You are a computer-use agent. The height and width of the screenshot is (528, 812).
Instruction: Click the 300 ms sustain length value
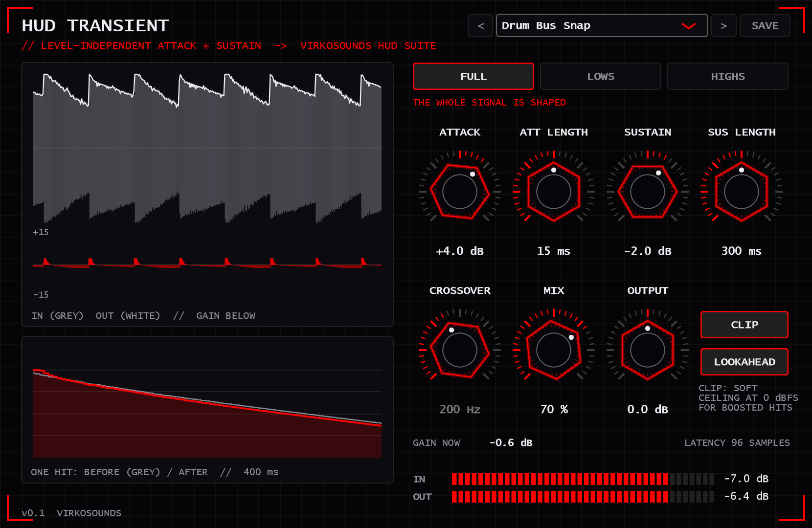[742, 251]
